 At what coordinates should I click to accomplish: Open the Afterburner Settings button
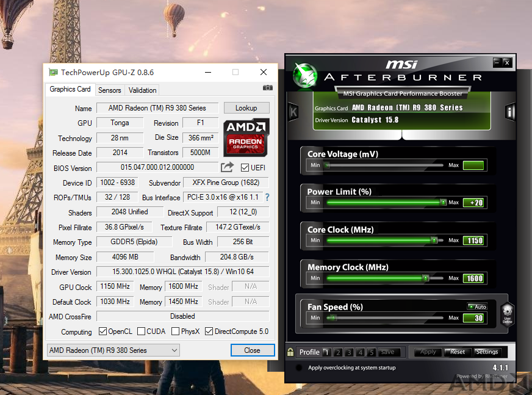(487, 352)
